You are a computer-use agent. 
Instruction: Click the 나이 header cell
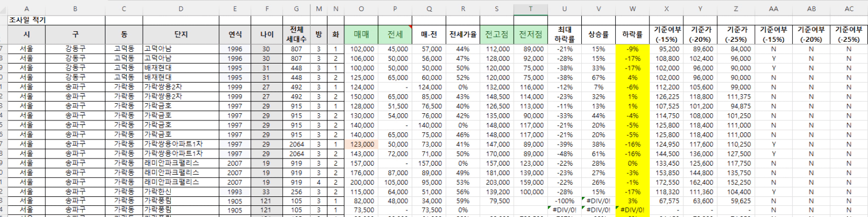(x=267, y=34)
